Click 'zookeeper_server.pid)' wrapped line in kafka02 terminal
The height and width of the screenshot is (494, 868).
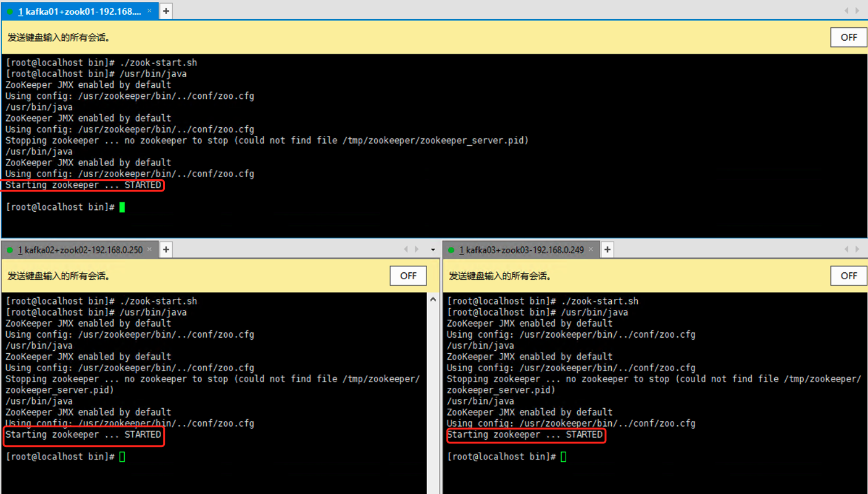60,390
